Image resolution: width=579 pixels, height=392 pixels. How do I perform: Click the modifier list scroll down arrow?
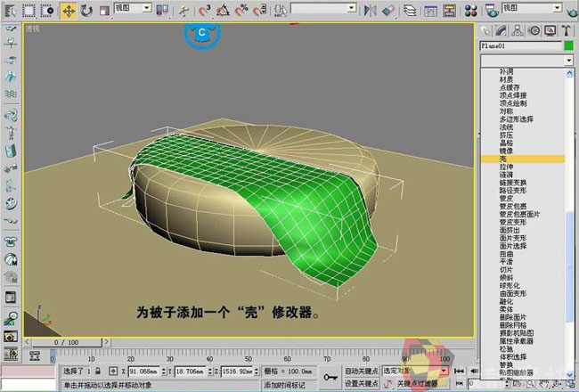click(x=569, y=375)
